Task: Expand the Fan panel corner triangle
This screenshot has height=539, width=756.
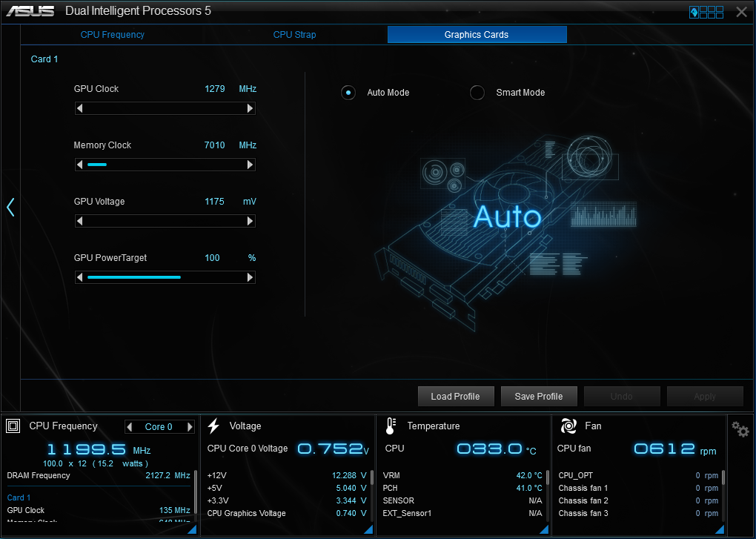Action: 720,529
